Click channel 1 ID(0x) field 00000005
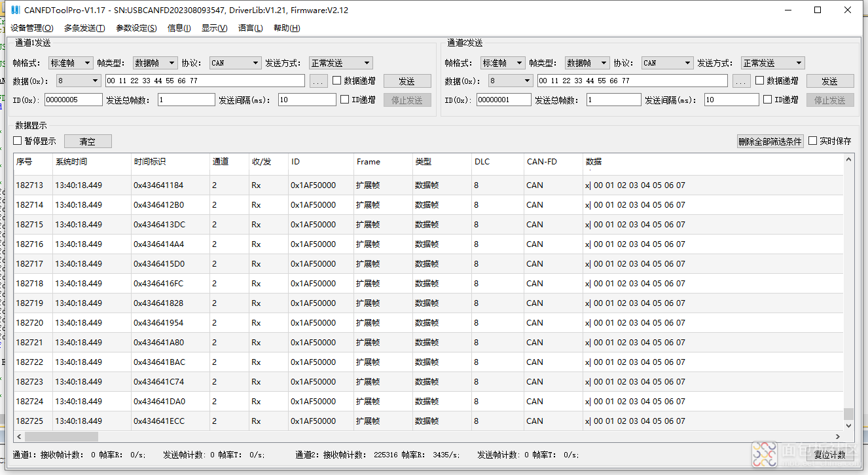Viewport: 868px width, 475px height. click(73, 100)
